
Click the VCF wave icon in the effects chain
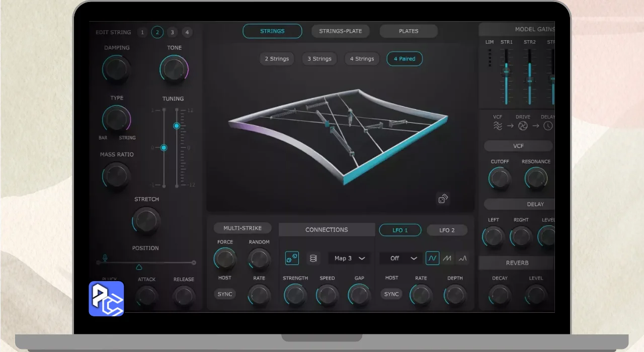[497, 126]
